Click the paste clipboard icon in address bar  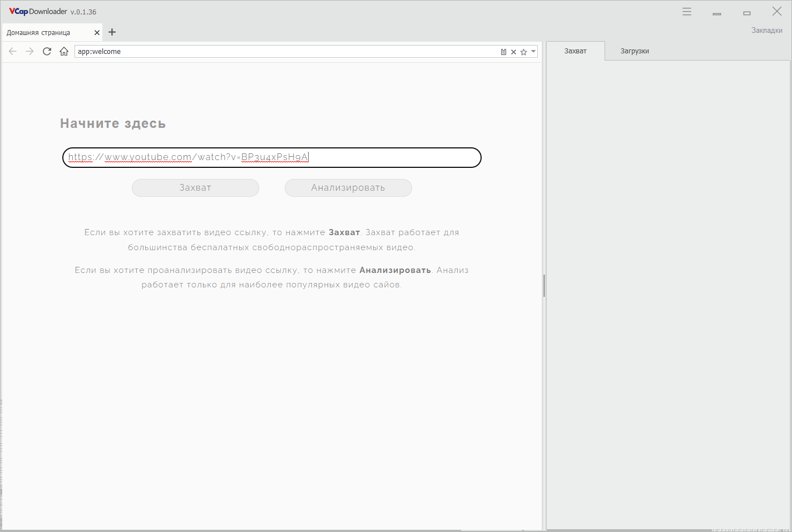point(503,52)
